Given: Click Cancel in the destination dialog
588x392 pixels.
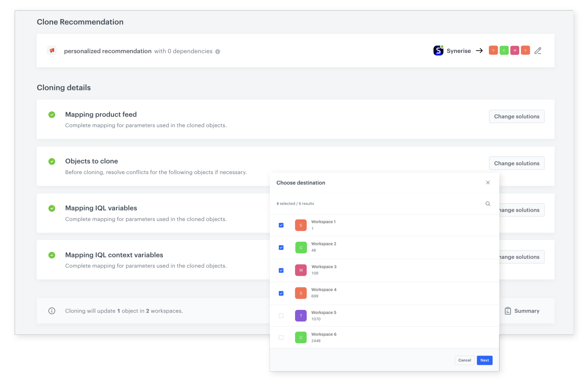Looking at the screenshot, I should point(464,360).
